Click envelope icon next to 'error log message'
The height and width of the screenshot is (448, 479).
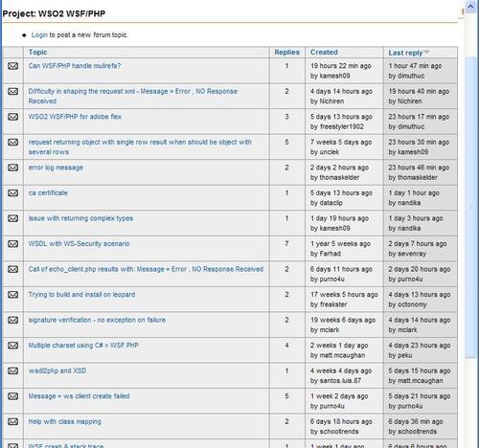(12, 168)
